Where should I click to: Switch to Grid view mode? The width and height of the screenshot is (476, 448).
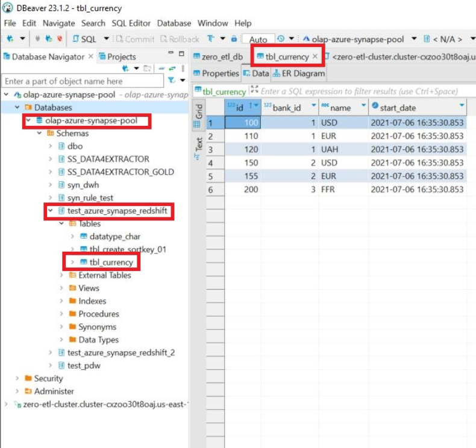(x=199, y=115)
